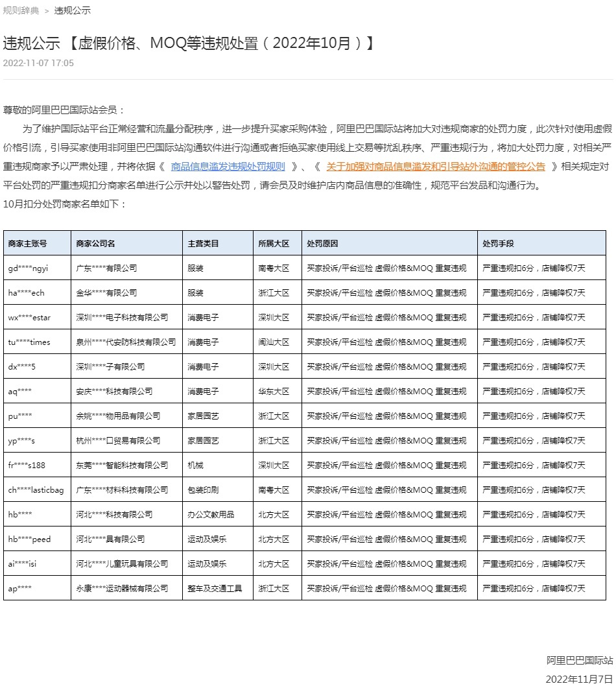Click the 处罚原因 column header
Image resolution: width=616 pixels, height=686 pixels.
[322, 244]
